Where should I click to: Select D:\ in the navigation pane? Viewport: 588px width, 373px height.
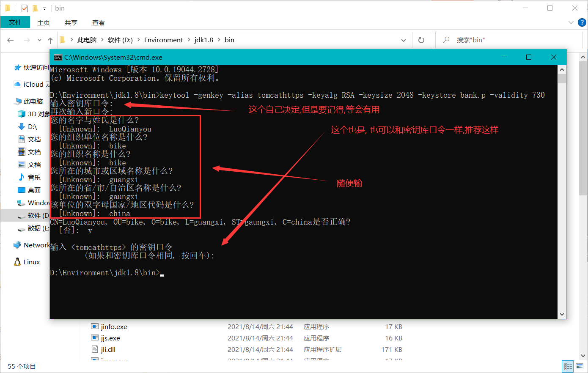pos(28,127)
